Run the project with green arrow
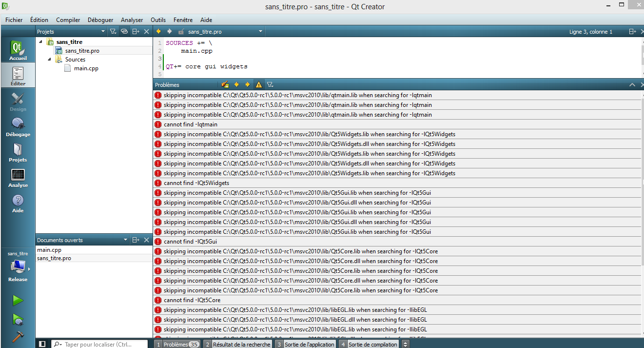The height and width of the screenshot is (348, 644). pyautogui.click(x=18, y=300)
